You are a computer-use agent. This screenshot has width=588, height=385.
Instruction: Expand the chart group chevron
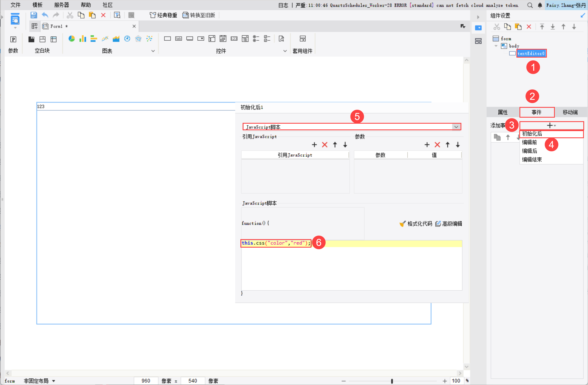pos(153,51)
